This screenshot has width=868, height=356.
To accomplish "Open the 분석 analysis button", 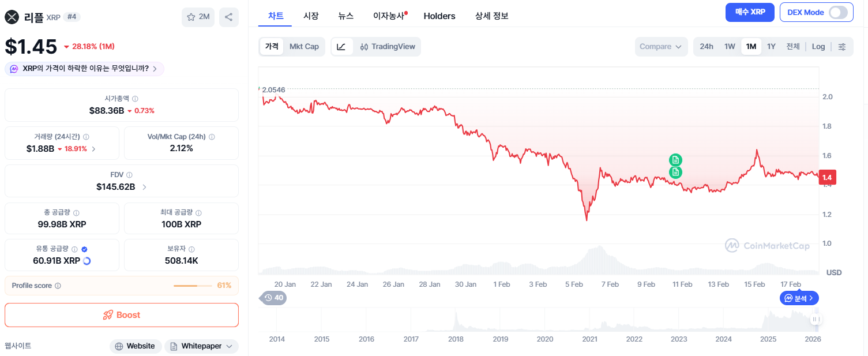I will (x=799, y=298).
